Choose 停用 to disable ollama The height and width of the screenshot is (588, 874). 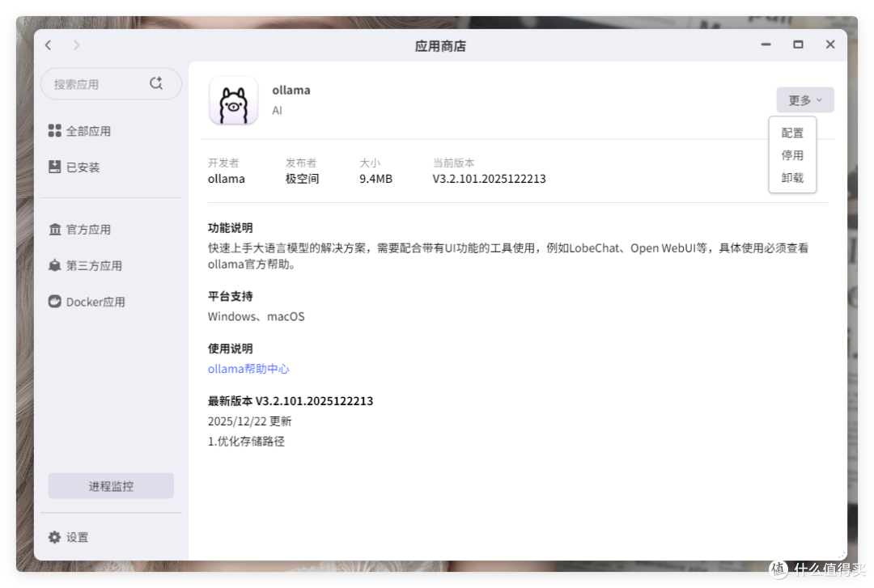tap(792, 155)
